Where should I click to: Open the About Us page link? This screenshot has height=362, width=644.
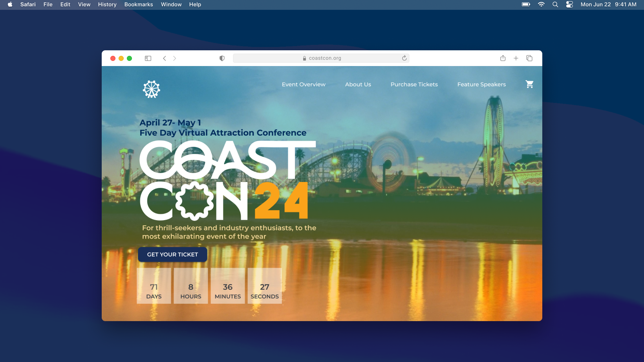point(358,85)
